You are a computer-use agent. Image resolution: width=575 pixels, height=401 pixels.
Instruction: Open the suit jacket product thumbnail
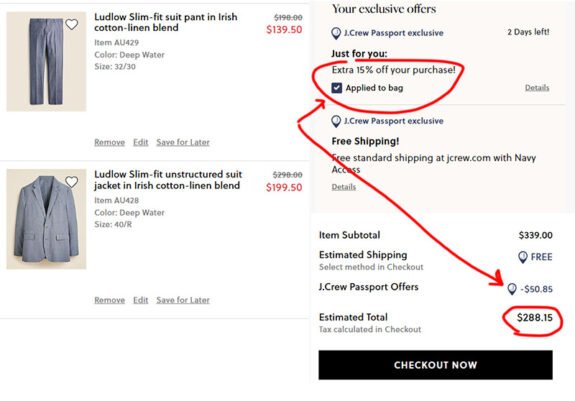point(46,219)
